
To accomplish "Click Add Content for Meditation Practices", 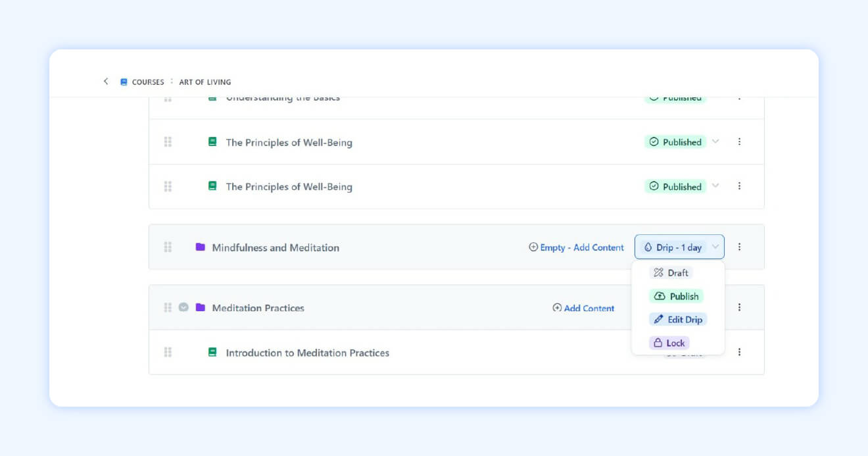I will tap(583, 308).
